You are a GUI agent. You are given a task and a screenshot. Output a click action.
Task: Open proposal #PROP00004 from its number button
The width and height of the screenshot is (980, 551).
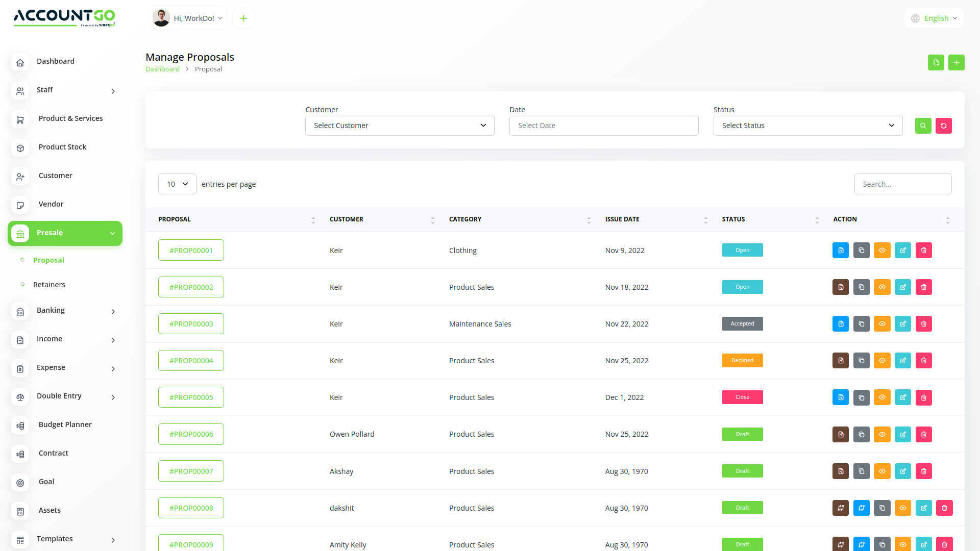(x=190, y=360)
